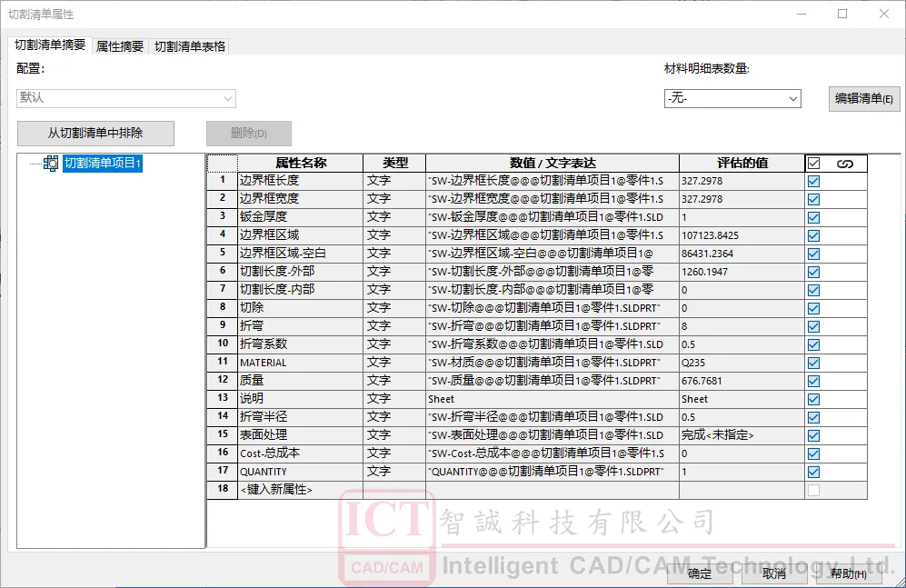Image resolution: width=906 pixels, height=588 pixels.
Task: Click the 取消 button
Action: [x=773, y=573]
